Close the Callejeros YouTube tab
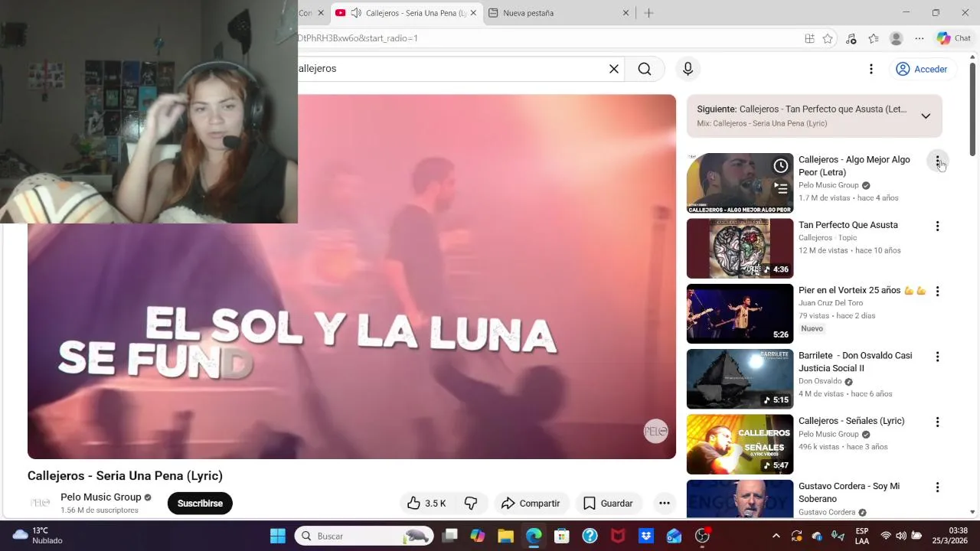Screen dimensions: 980x551 click(473, 13)
